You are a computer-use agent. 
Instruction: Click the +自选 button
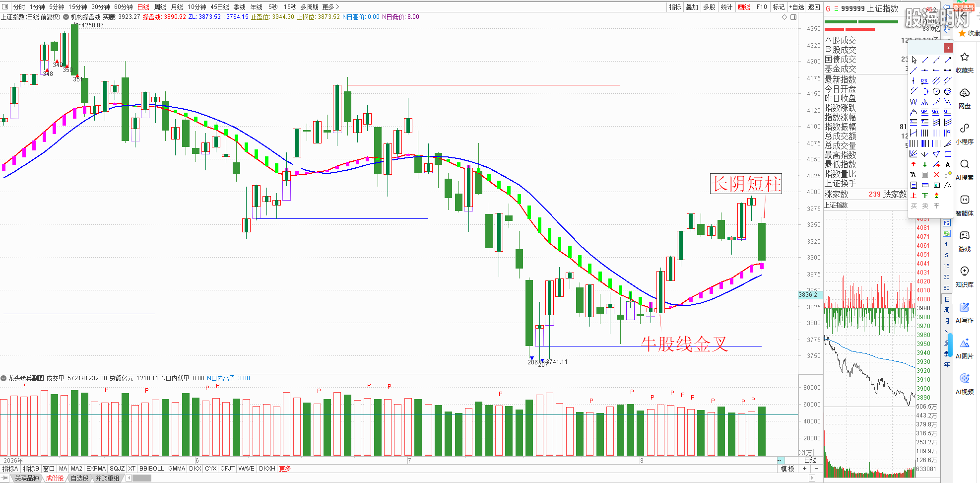pyautogui.click(x=797, y=7)
